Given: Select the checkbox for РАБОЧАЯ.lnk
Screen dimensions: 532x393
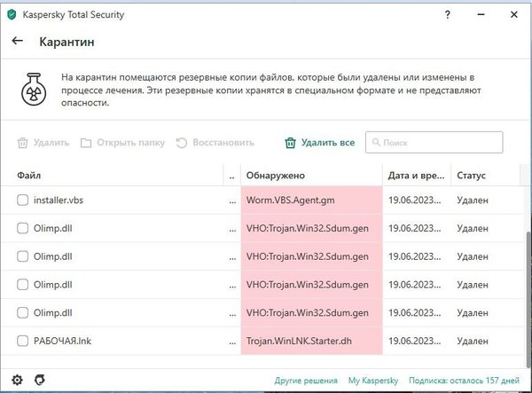Looking at the screenshot, I should [23, 341].
